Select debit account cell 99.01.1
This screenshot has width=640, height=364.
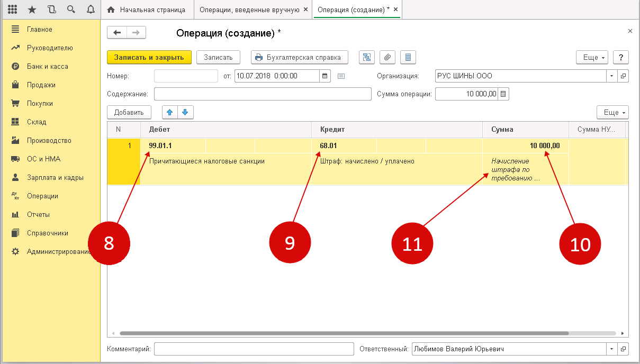point(173,145)
